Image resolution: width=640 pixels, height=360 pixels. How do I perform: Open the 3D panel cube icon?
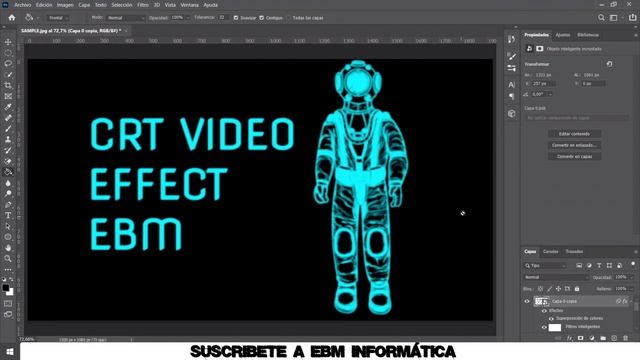point(511,114)
